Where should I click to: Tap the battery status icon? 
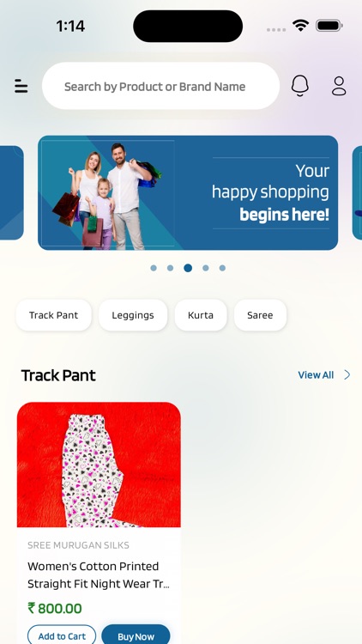tap(329, 26)
